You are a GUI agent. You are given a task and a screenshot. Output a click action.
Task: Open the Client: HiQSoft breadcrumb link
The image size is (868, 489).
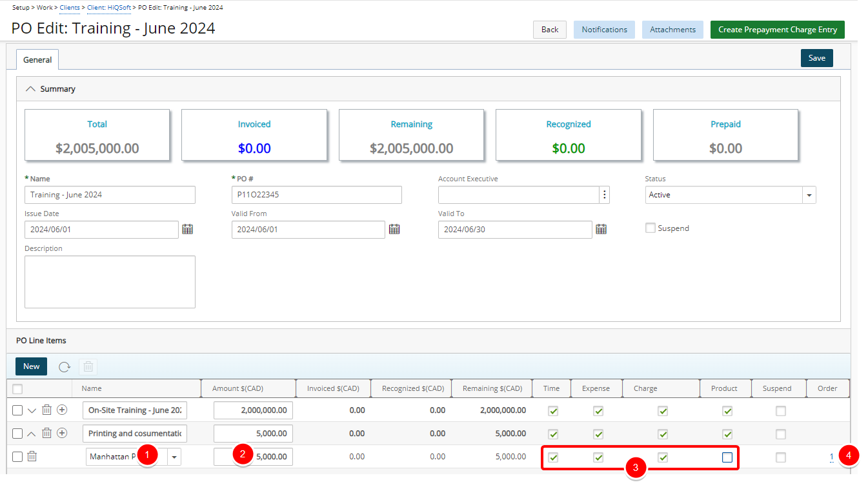pos(109,7)
